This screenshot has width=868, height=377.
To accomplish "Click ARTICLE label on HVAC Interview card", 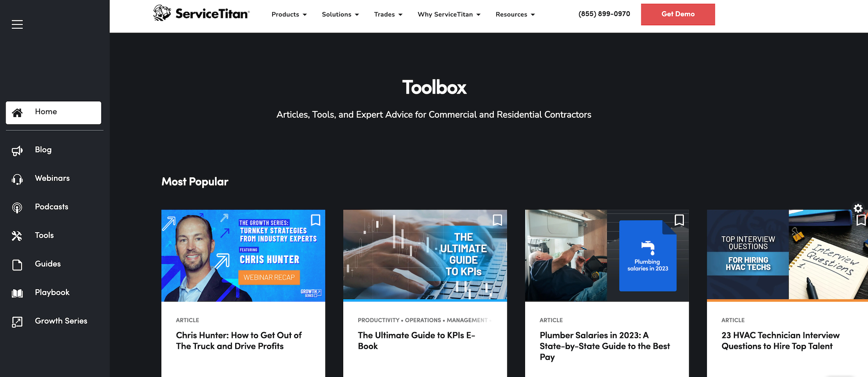I will [x=733, y=320].
